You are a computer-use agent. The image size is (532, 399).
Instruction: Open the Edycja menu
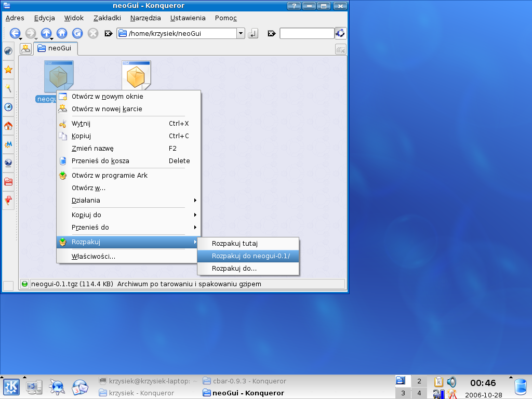coord(45,18)
